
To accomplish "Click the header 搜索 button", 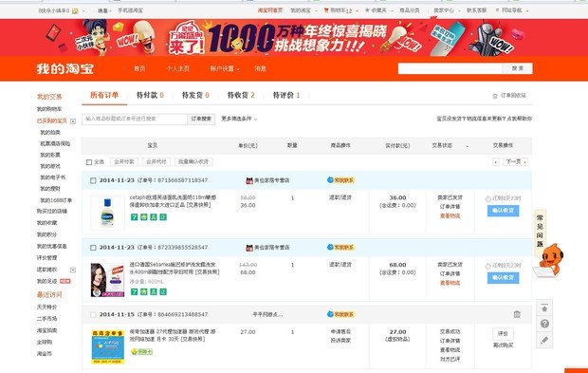I will [518, 68].
